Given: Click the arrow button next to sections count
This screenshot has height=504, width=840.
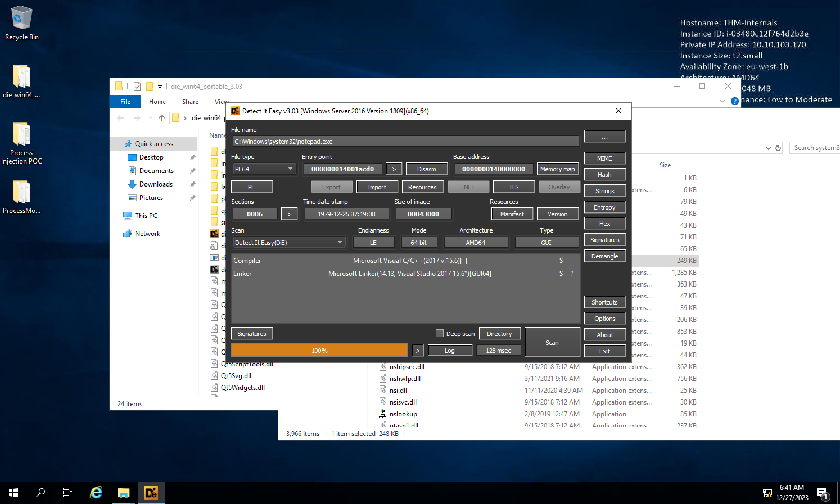Looking at the screenshot, I should (x=290, y=214).
